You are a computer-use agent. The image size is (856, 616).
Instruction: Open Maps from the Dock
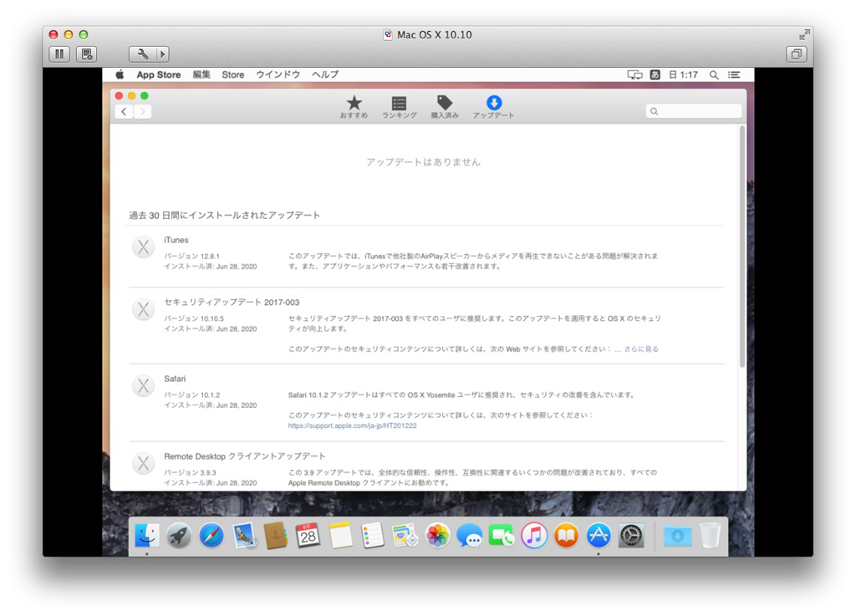coord(405,536)
